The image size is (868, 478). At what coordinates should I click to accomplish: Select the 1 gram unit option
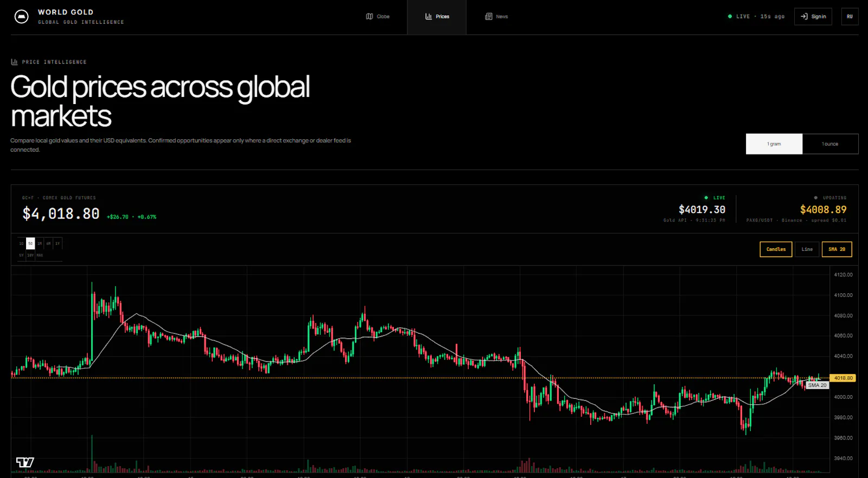[x=774, y=144]
